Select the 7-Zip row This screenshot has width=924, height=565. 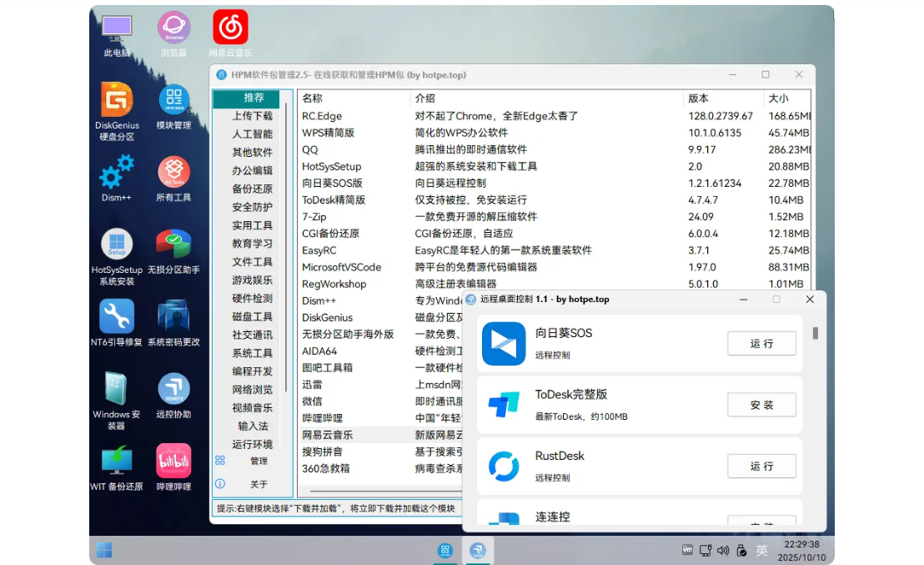[554, 217]
